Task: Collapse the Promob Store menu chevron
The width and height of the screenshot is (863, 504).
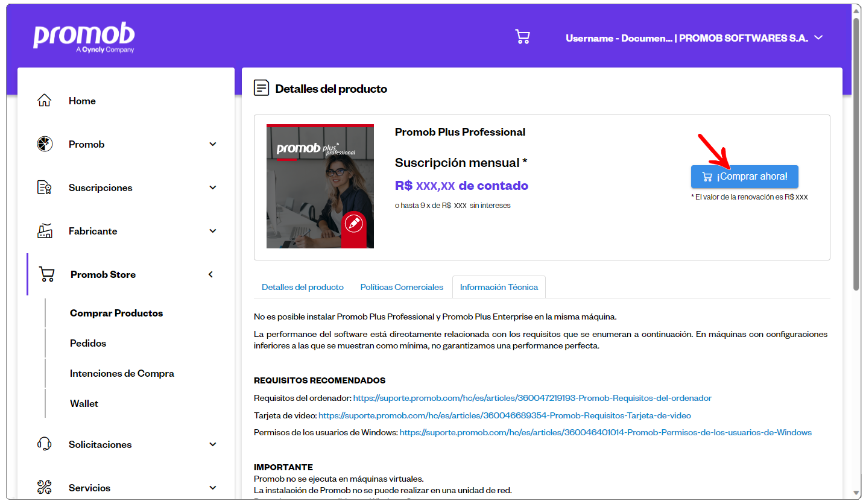Action: point(210,274)
